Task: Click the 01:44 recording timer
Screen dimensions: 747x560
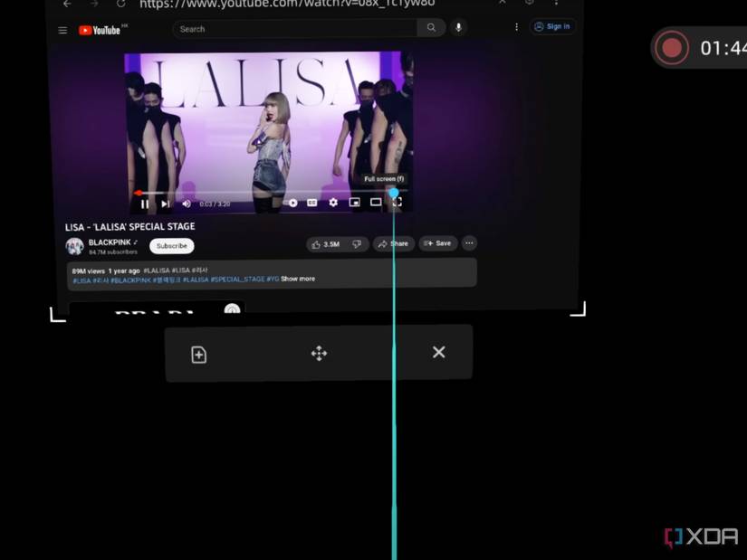Action: 723,48
